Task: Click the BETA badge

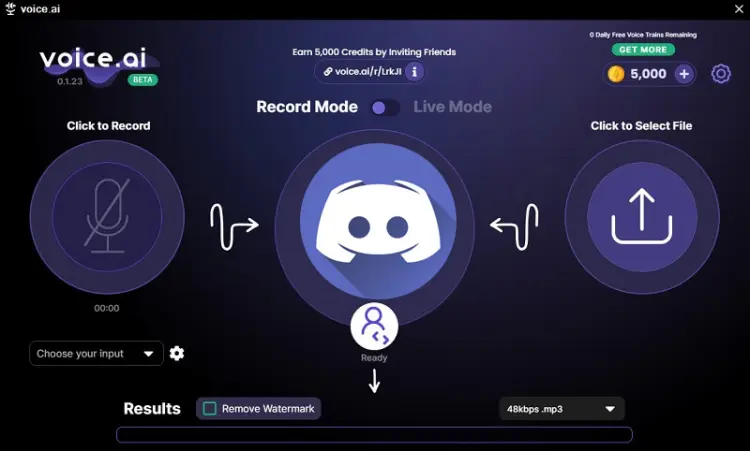Action: 143,80
